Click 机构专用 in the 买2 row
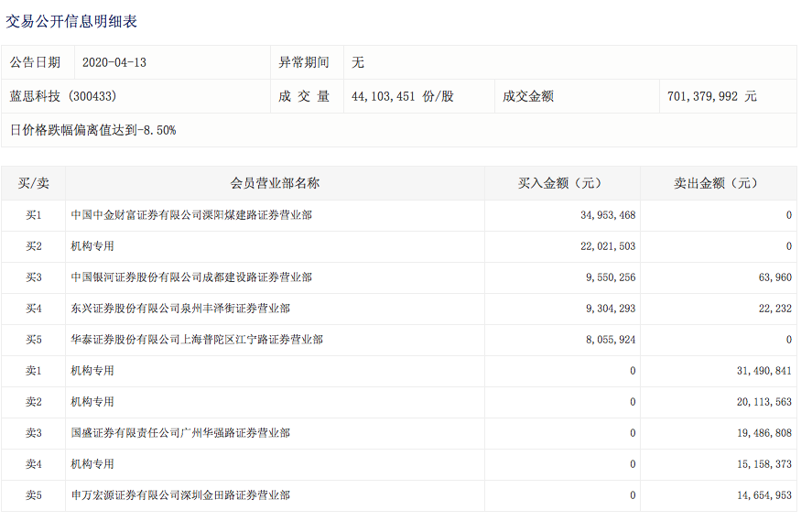The image size is (812, 521). (92, 246)
